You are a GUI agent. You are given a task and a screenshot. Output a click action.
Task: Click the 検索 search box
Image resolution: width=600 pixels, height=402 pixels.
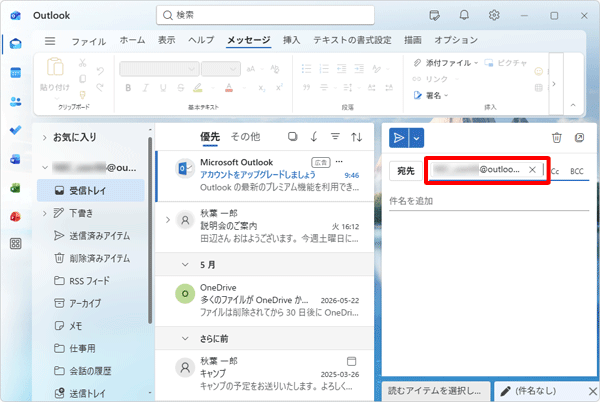tap(265, 15)
